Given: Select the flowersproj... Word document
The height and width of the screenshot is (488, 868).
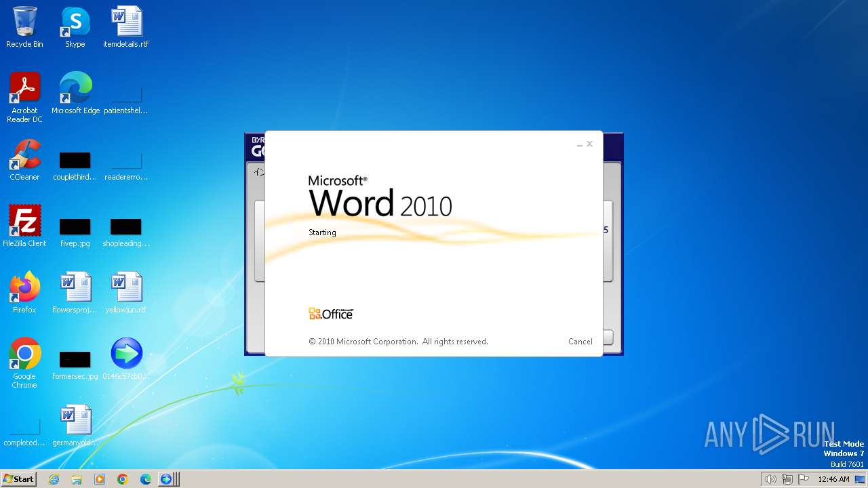Looking at the screenshot, I should coord(75,293).
